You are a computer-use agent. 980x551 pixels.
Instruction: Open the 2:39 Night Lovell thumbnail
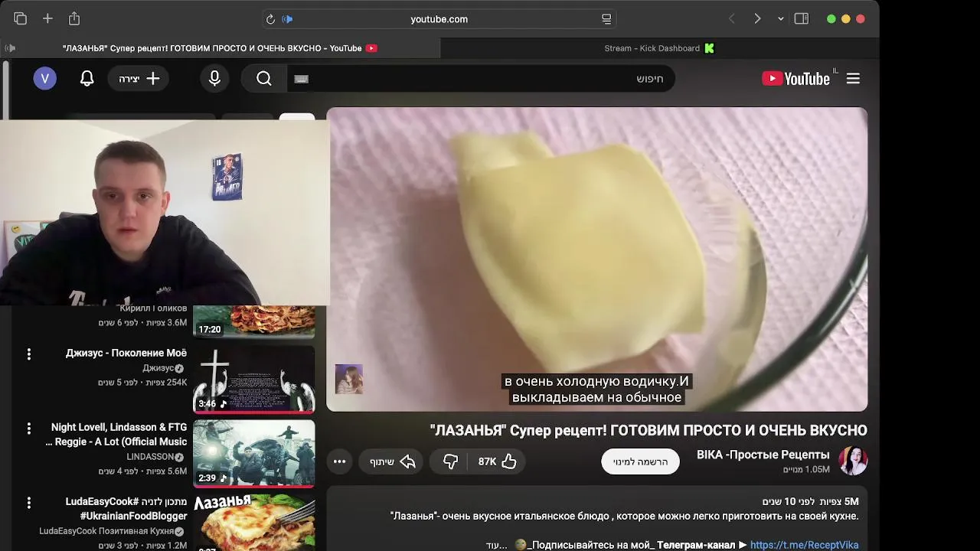[253, 453]
